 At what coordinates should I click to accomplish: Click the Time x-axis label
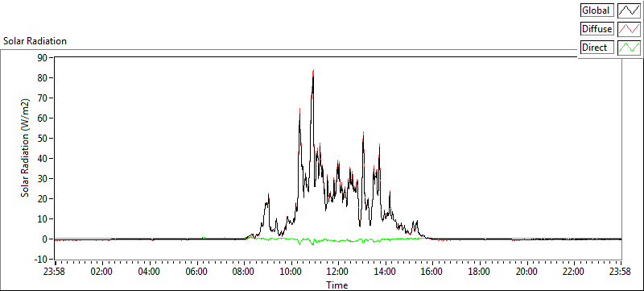tap(337, 285)
